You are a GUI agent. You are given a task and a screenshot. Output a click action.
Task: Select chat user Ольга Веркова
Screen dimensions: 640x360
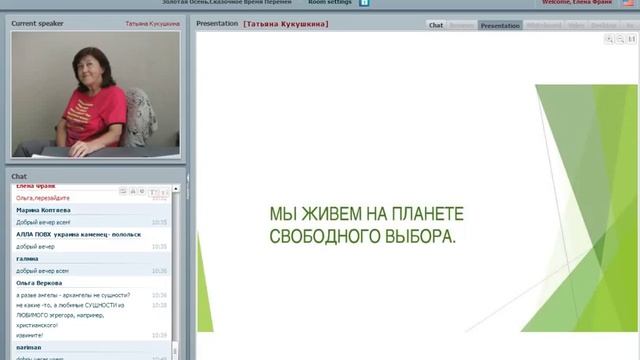(39, 283)
